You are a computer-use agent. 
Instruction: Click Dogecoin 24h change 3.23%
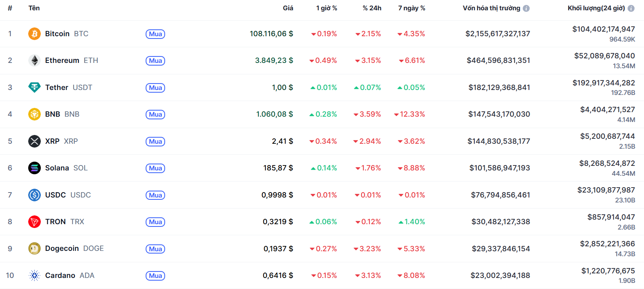point(367,249)
